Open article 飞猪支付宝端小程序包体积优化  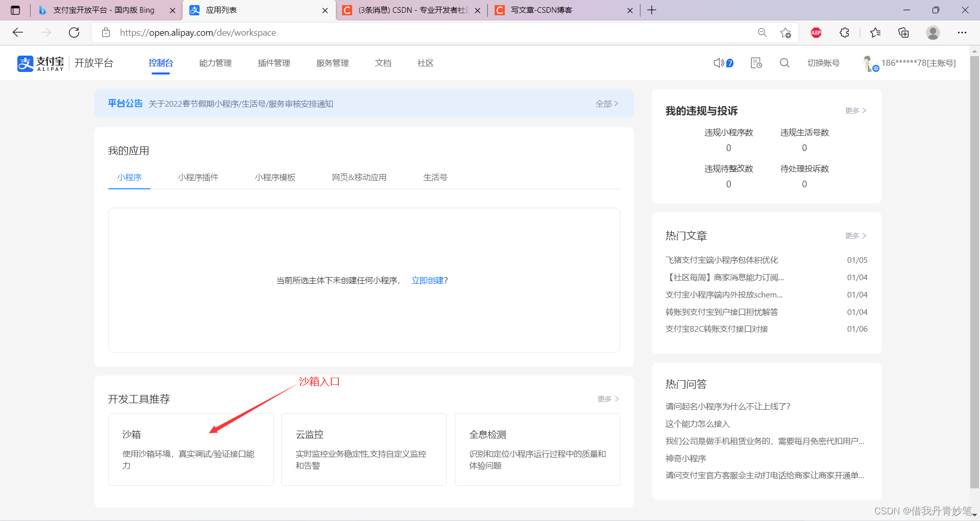[x=722, y=260]
